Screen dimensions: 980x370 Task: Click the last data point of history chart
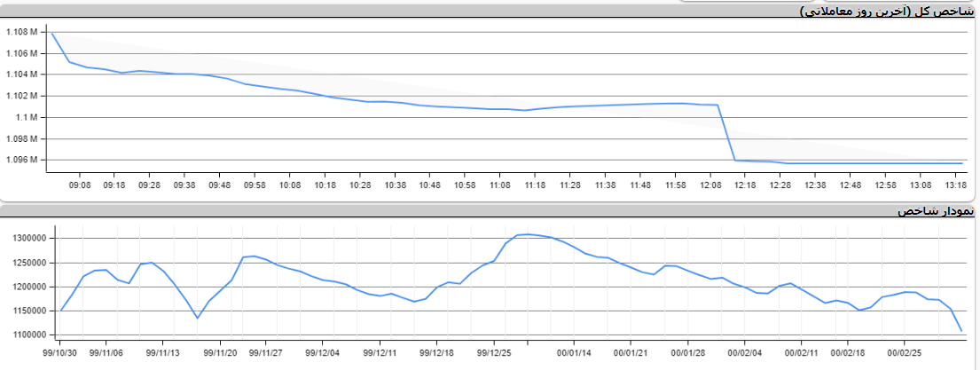point(962,331)
